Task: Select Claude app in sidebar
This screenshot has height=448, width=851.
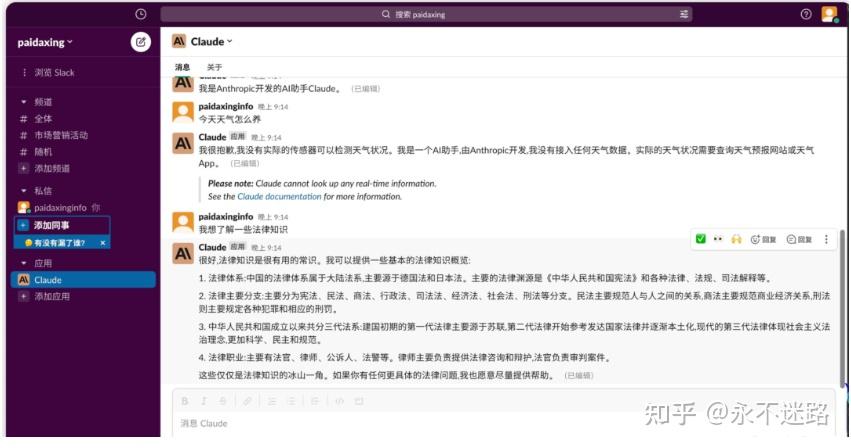Action: pos(83,280)
